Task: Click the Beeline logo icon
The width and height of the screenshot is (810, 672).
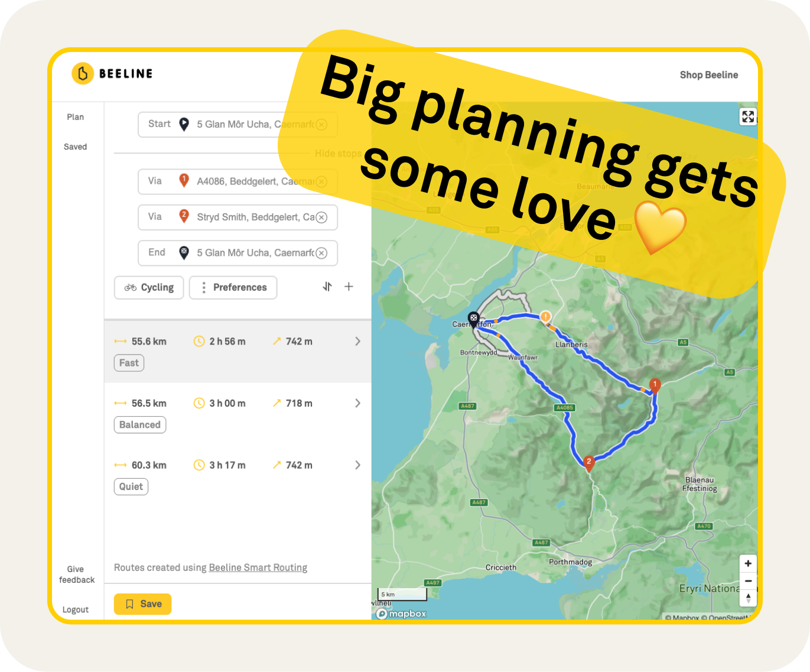Action: click(x=83, y=73)
